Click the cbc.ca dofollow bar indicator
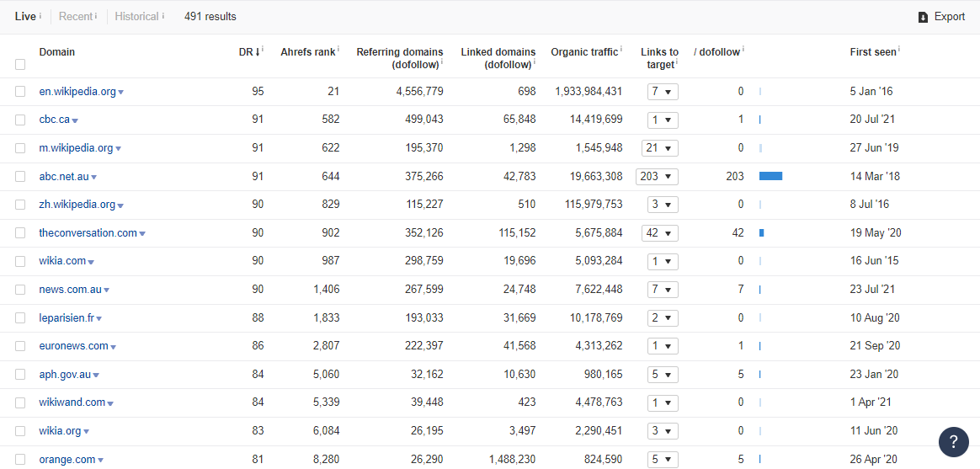The image size is (980, 469). click(760, 120)
